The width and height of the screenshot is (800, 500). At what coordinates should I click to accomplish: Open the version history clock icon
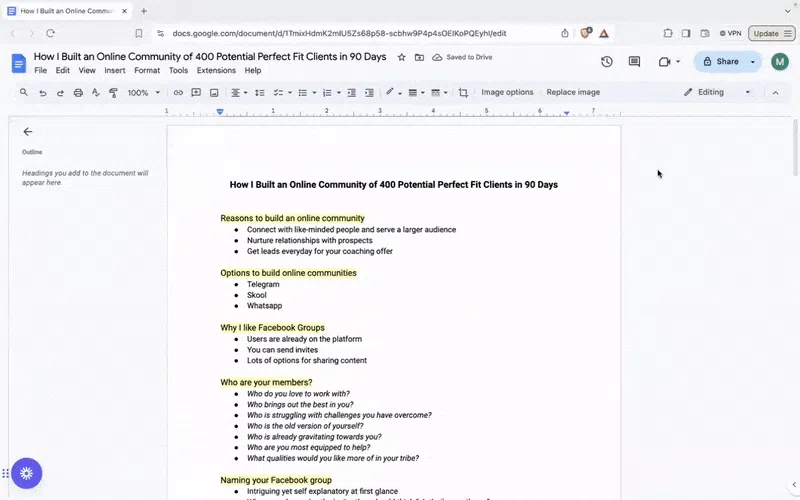click(607, 62)
